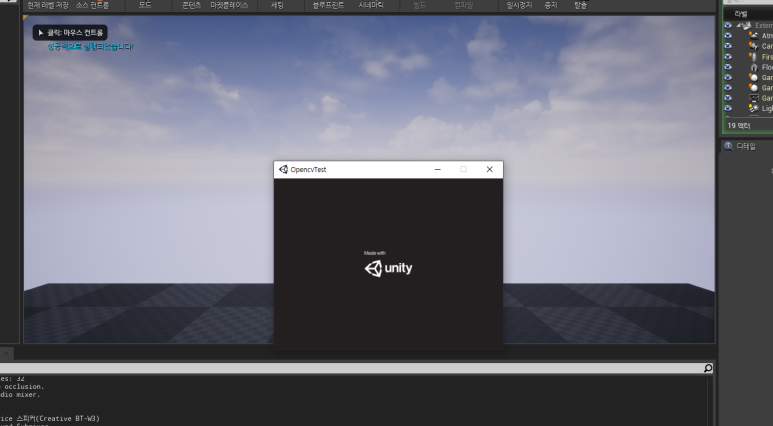The height and width of the screenshot is (426, 773).
Task: Stop play session with 중지
Action: click(x=551, y=5)
